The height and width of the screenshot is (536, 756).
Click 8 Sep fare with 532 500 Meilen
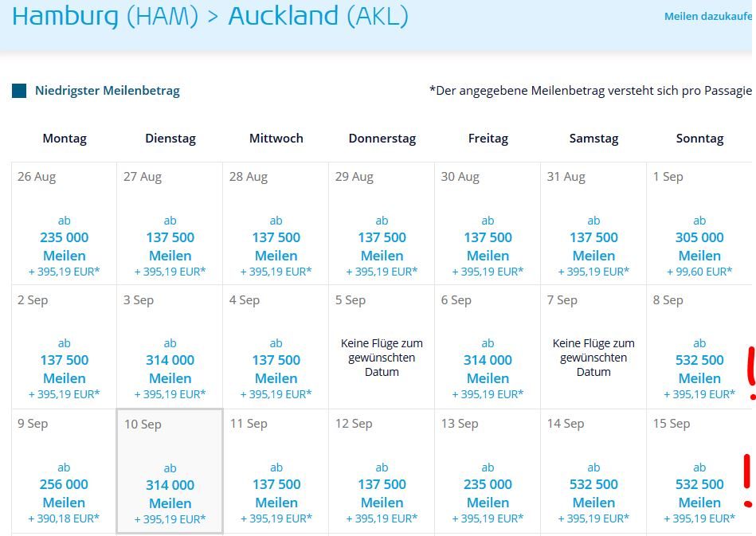(x=699, y=347)
